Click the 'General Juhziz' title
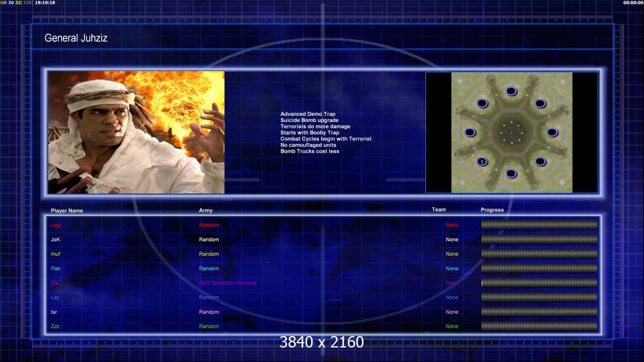644x362 pixels. tap(76, 38)
